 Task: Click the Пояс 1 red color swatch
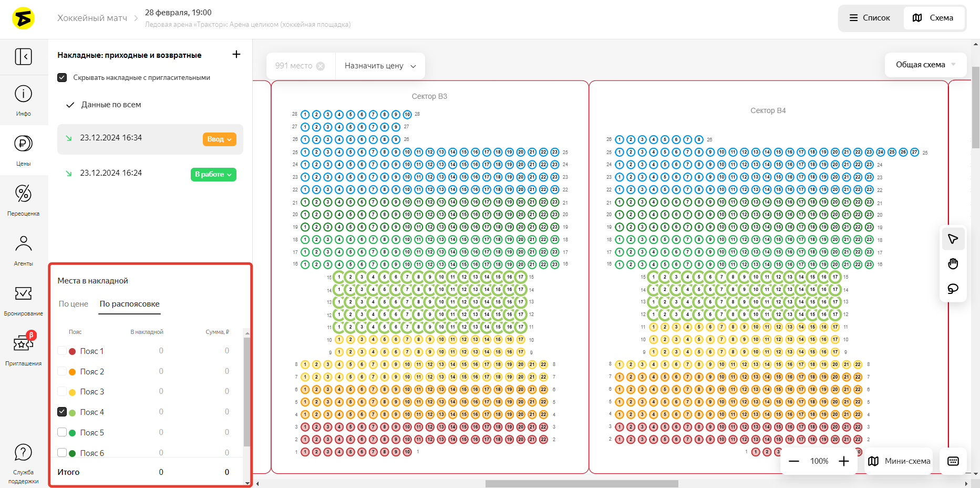[x=73, y=351]
